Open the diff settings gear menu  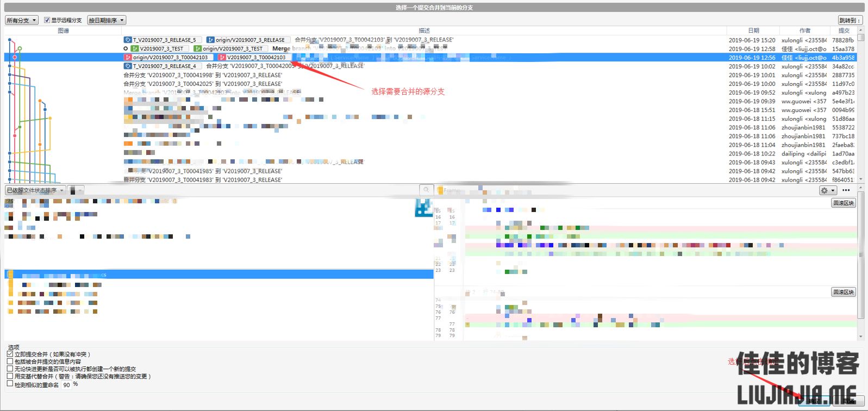pyautogui.click(x=828, y=190)
